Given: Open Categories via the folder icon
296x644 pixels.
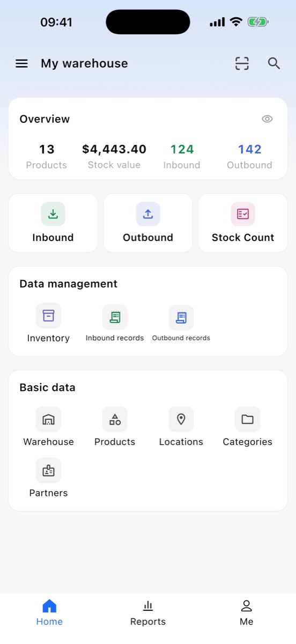Looking at the screenshot, I should click(248, 419).
